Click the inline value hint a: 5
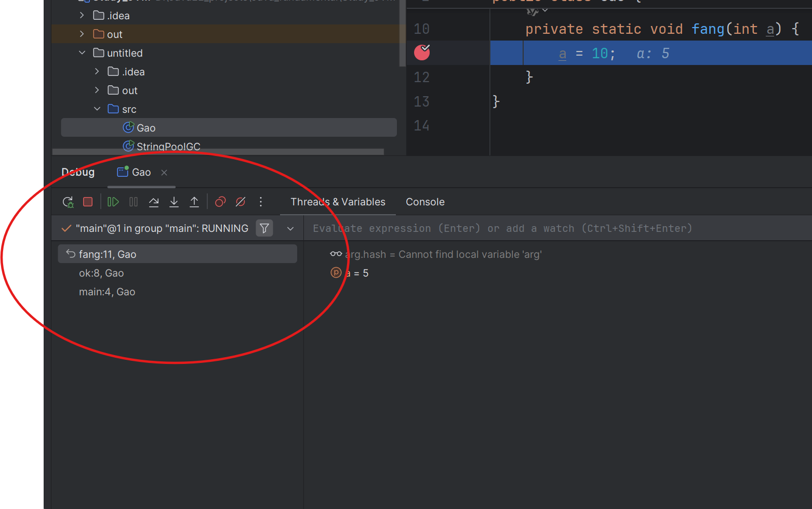The image size is (812, 509). click(x=653, y=54)
